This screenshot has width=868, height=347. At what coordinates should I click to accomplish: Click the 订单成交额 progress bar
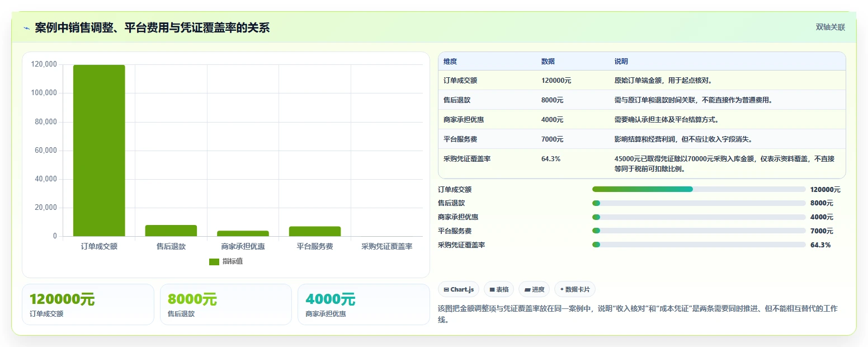click(699, 189)
